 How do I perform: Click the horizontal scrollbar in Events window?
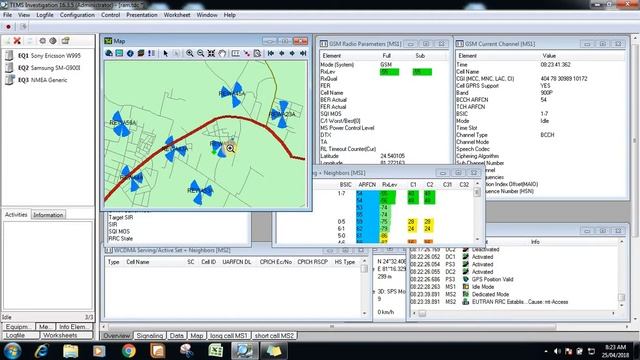pyautogui.click(x=513, y=313)
